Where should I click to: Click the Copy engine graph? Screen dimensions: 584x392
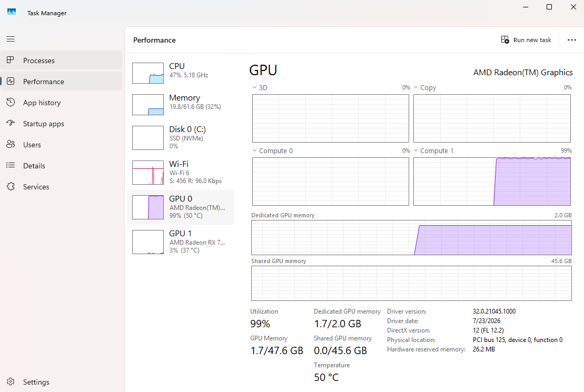pos(492,118)
